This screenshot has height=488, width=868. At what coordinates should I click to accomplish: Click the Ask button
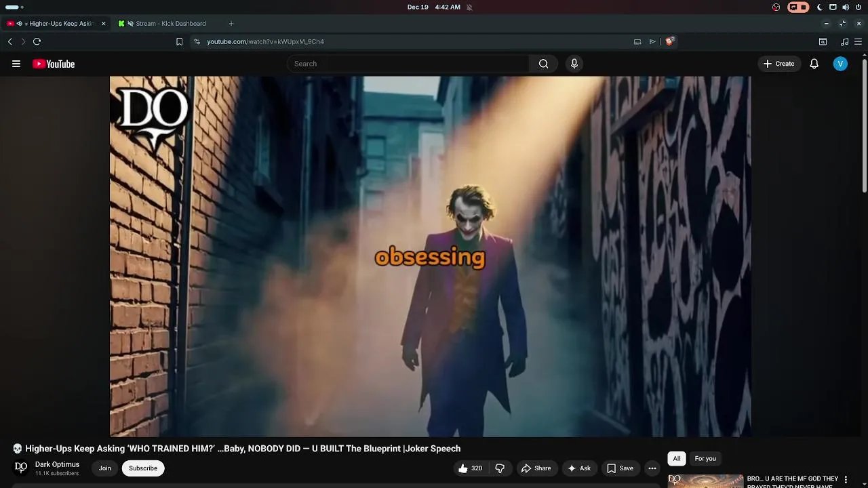(x=579, y=468)
